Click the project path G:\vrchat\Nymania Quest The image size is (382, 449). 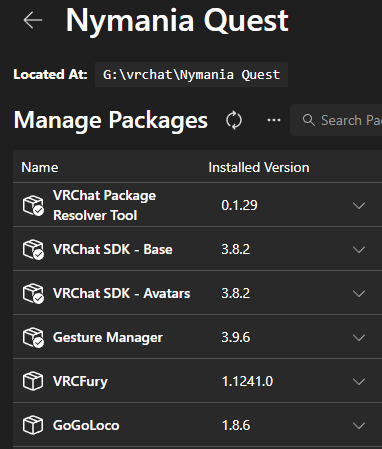coord(191,74)
